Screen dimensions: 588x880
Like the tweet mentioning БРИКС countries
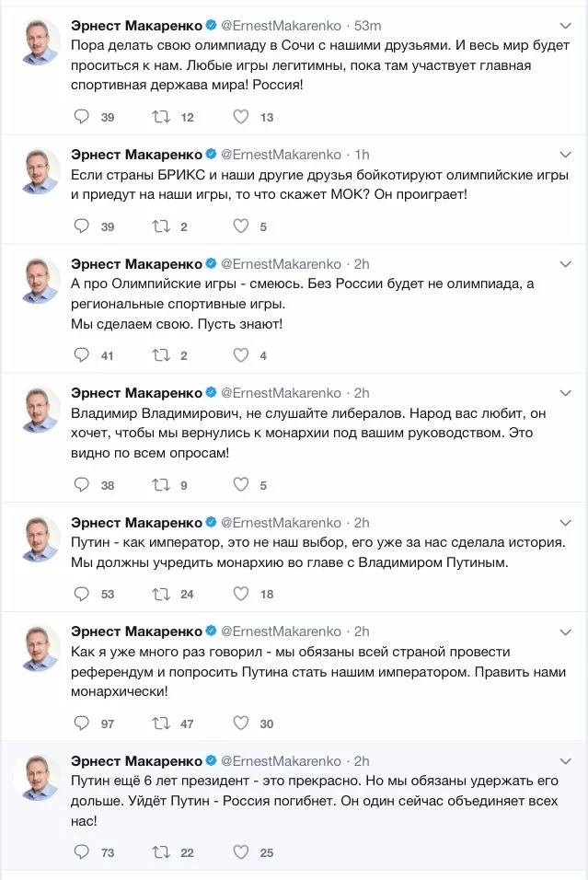click(241, 226)
